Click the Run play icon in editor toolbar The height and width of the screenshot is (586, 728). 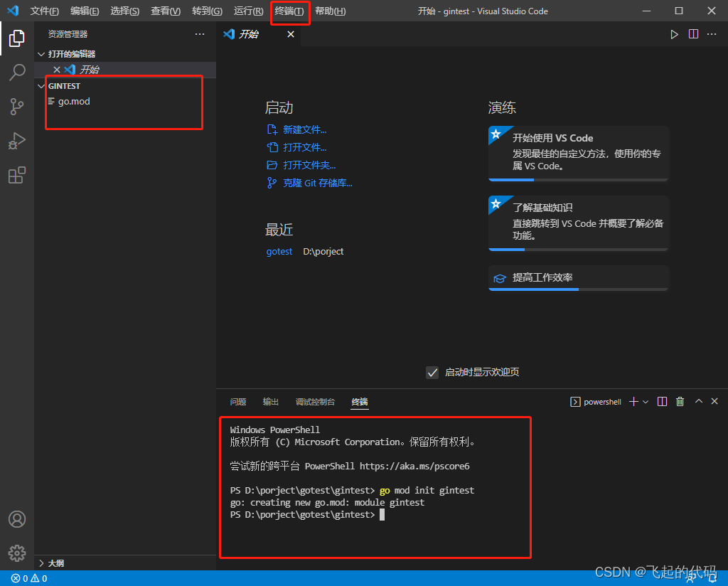(x=674, y=34)
